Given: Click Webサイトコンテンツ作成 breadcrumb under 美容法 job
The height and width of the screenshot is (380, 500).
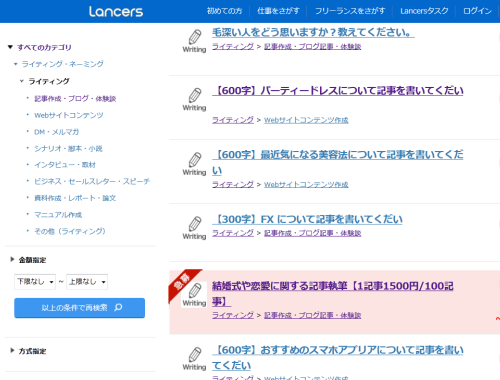Looking at the screenshot, I should [306, 184].
